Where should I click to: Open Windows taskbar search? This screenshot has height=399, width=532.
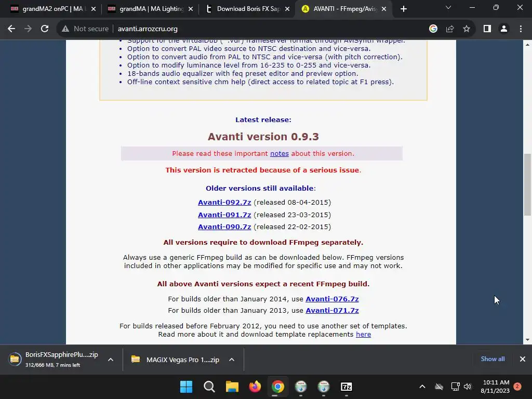(x=209, y=387)
